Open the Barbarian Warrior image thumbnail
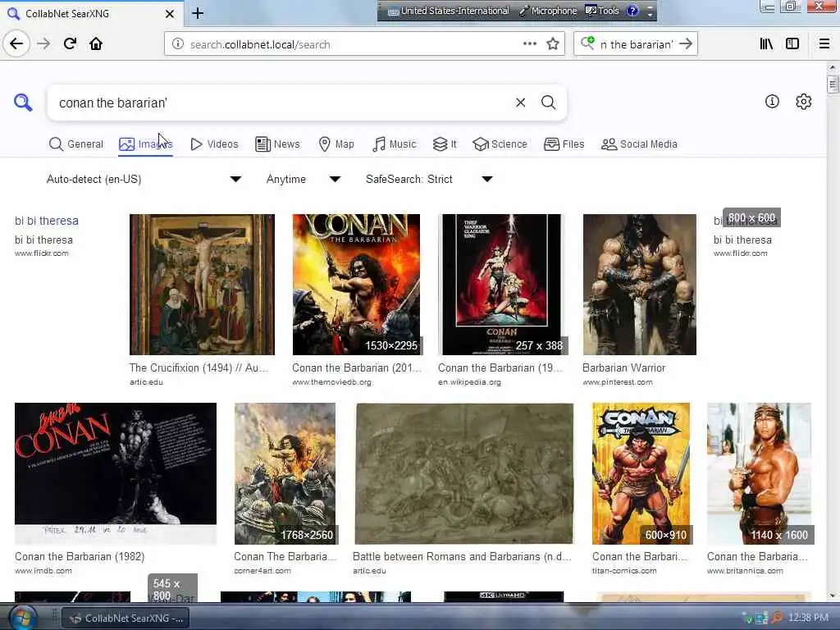 (x=640, y=285)
